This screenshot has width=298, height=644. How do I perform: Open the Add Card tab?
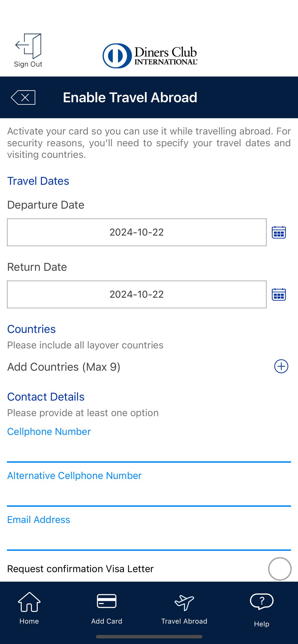click(107, 608)
